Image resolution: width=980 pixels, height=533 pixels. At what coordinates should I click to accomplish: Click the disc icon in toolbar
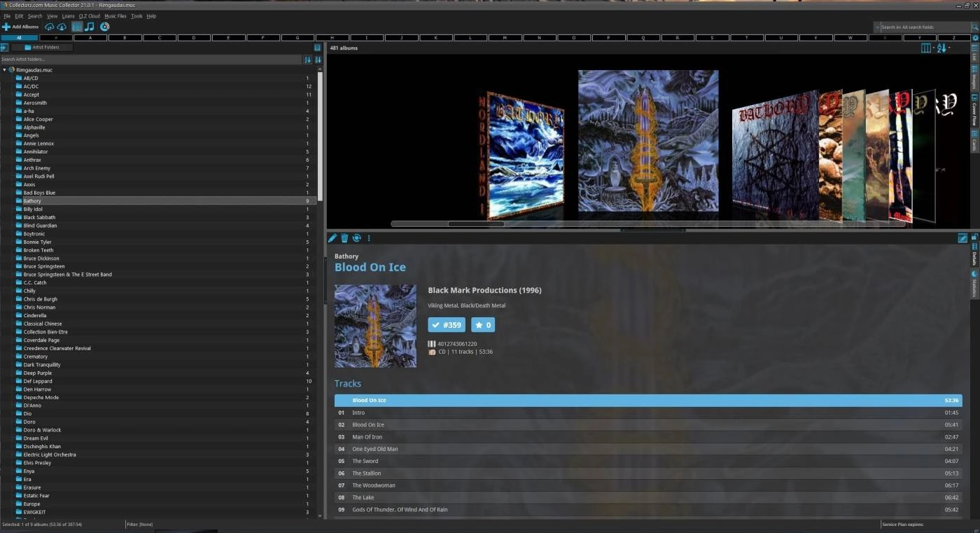click(x=104, y=27)
